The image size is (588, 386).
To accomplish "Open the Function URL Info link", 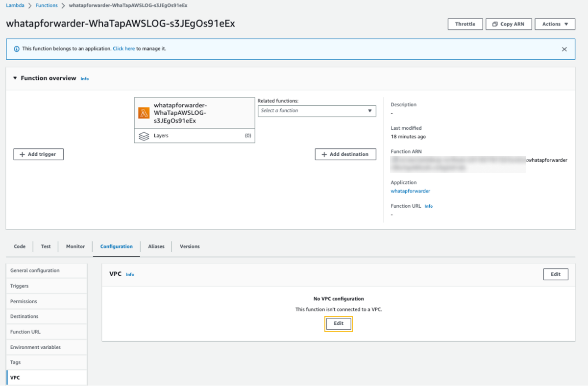I will (x=429, y=206).
